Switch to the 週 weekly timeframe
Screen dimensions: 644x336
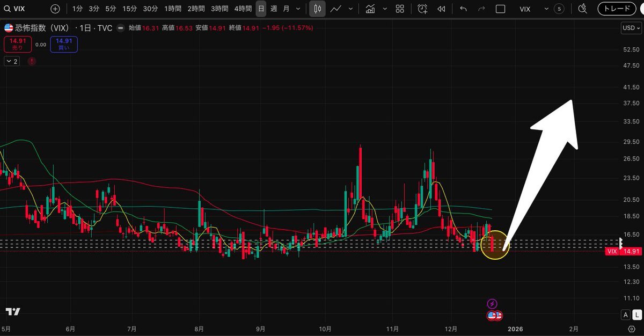[x=274, y=9]
